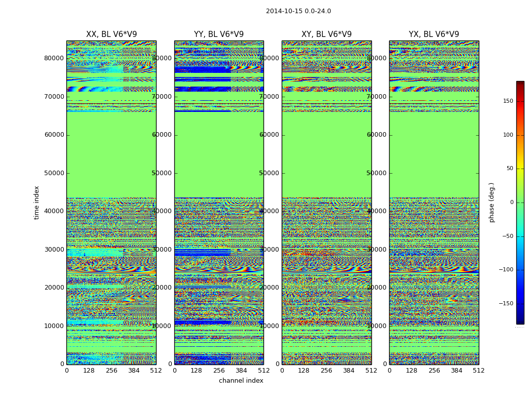
Task: Click the −150 tick label on colorbar
Action: click(506, 304)
